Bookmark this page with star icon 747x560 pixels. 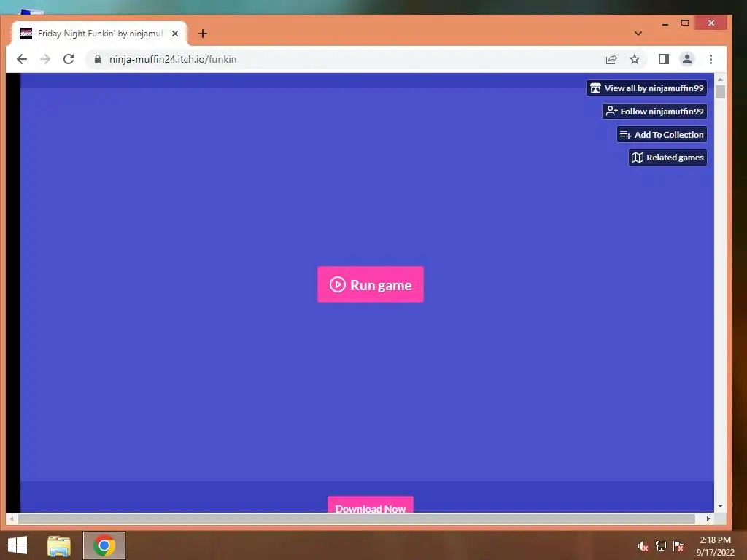click(635, 59)
